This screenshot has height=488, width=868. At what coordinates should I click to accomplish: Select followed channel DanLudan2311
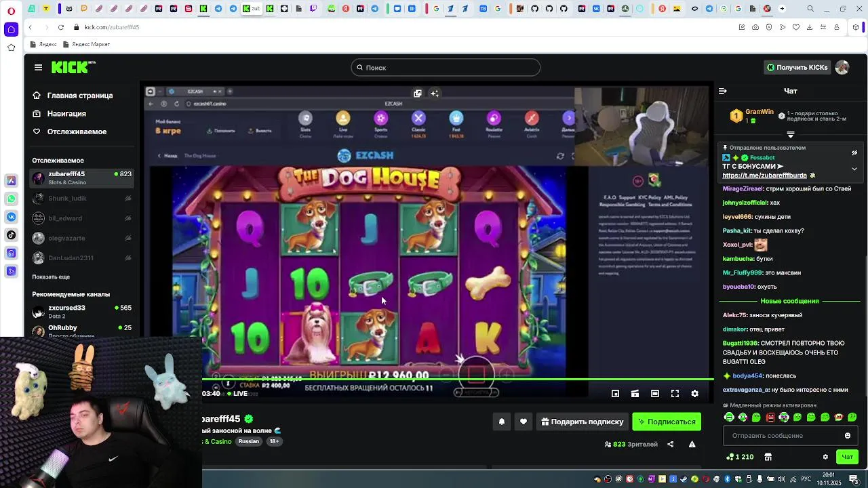(x=81, y=258)
